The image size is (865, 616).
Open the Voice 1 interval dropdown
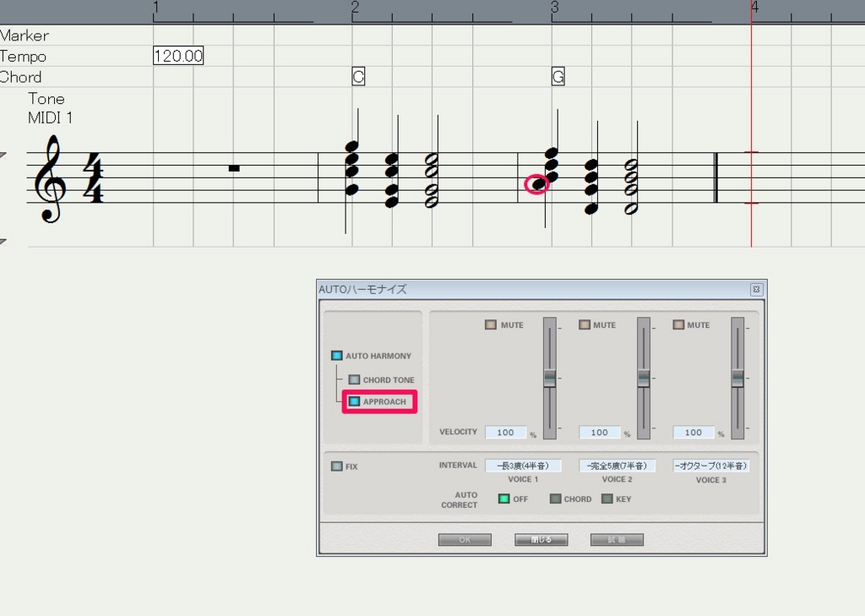[523, 466]
